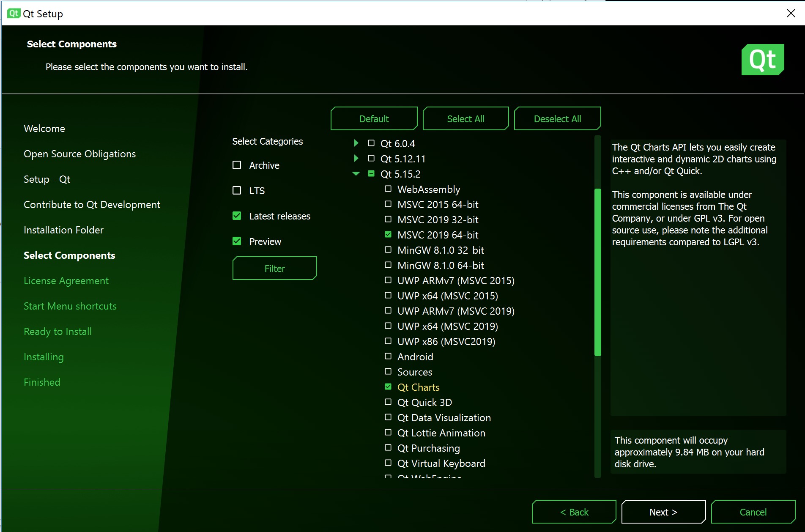Uncheck the Qt Charts component

(x=388, y=387)
